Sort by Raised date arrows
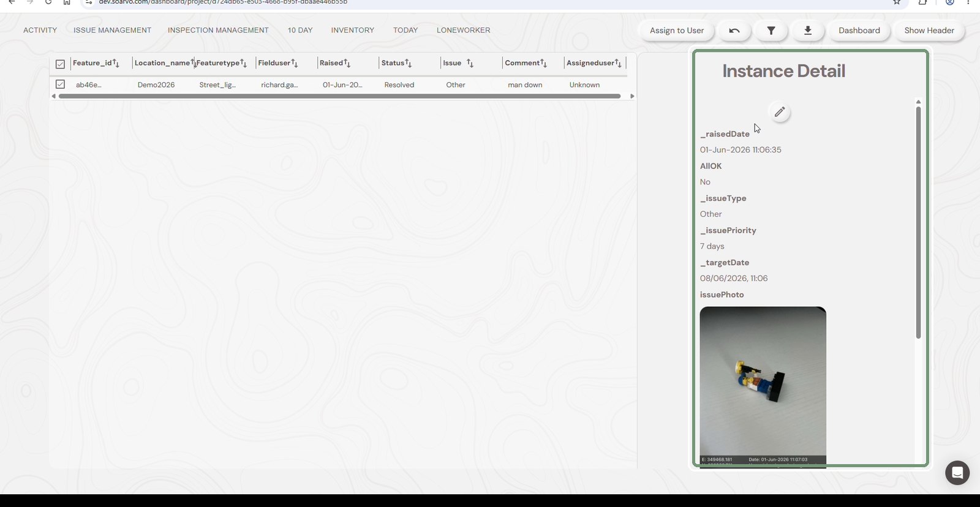 (347, 63)
